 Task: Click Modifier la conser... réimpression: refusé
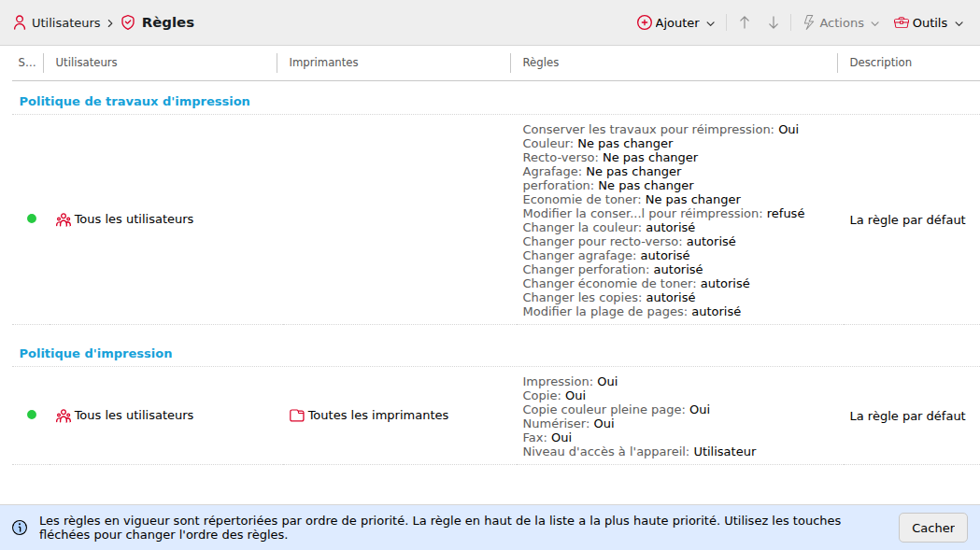[663, 214]
